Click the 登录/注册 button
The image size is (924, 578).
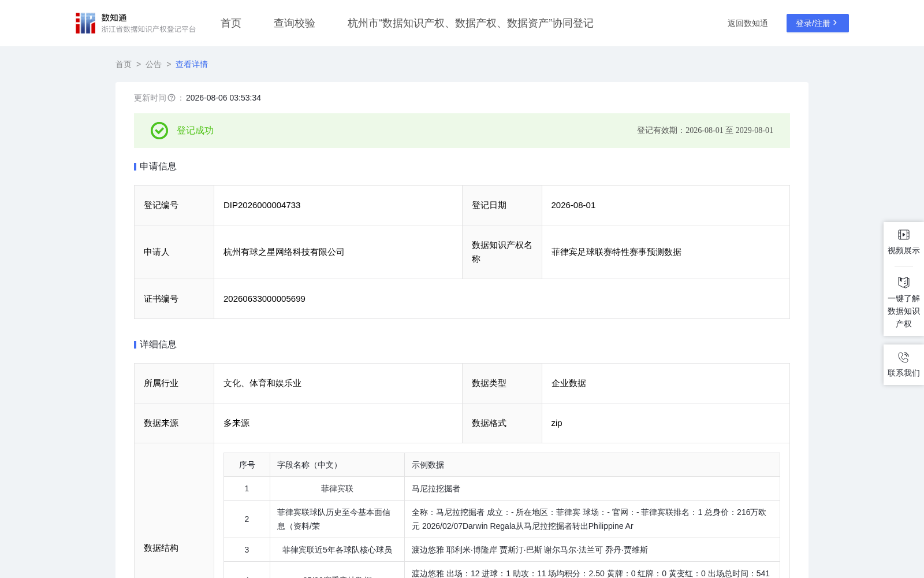[x=817, y=23]
